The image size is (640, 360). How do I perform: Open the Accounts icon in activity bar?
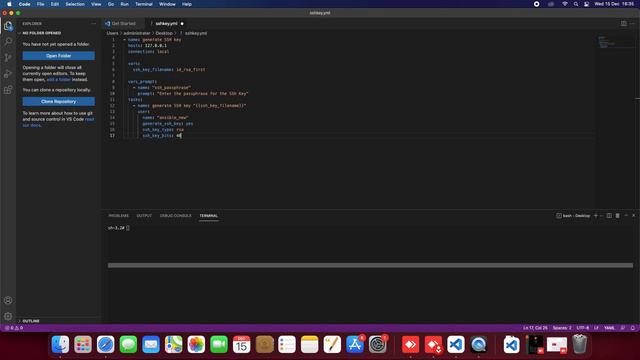tap(8, 300)
